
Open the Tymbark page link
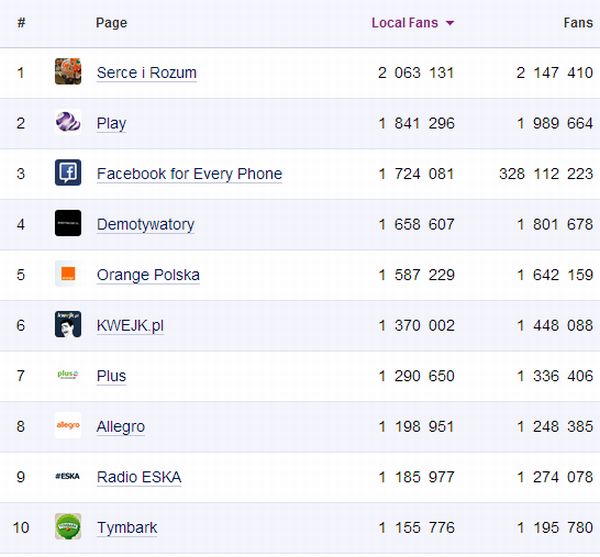[x=126, y=528]
